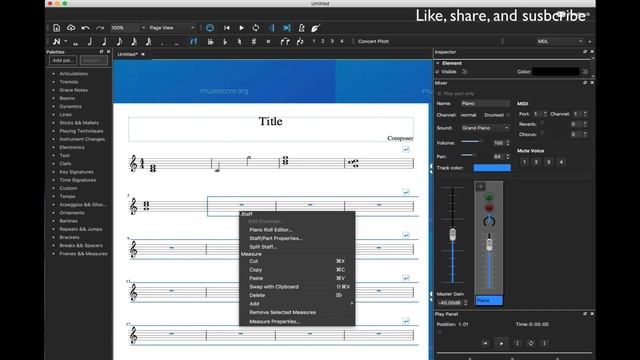640x360 pixels.
Task: Toggle the Reverb checkbox in MIDI section
Action: (x=542, y=123)
